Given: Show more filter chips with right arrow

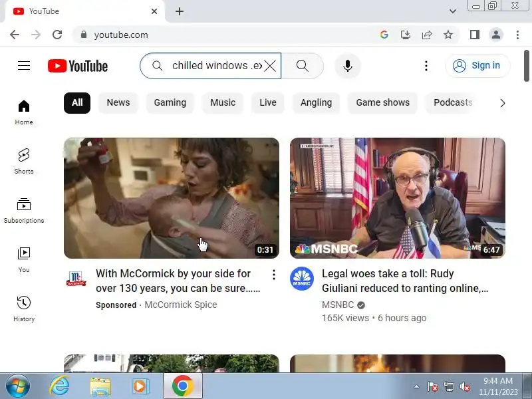Looking at the screenshot, I should (x=503, y=103).
